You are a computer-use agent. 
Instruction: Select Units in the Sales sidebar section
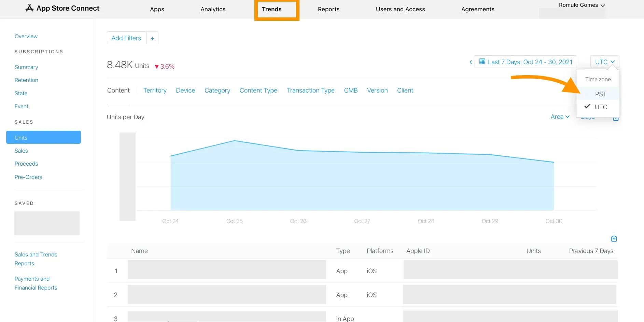coord(43,137)
